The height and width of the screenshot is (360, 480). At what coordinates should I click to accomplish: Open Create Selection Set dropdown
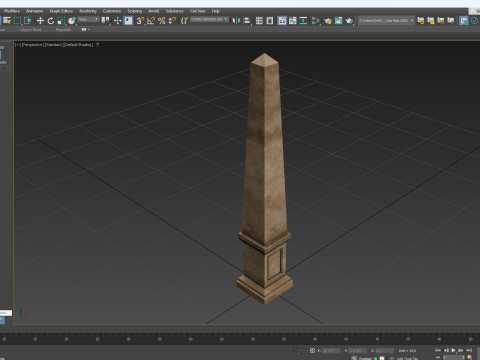click(209, 20)
